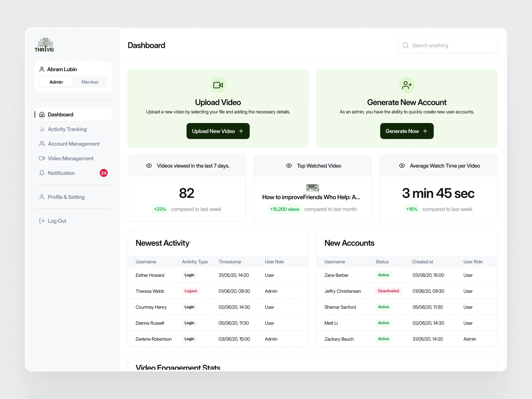The image size is (532, 399).
Task: Open Activity Tracking page
Action: click(73, 129)
